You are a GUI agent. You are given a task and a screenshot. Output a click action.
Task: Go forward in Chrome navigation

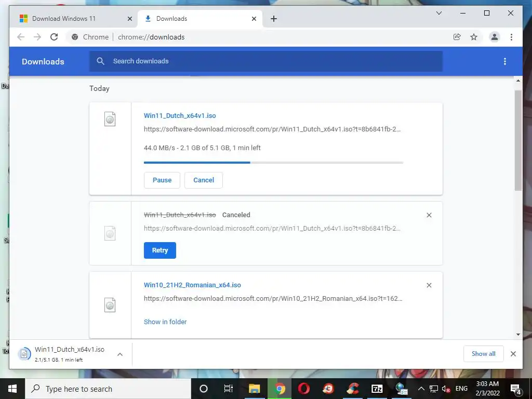click(37, 37)
